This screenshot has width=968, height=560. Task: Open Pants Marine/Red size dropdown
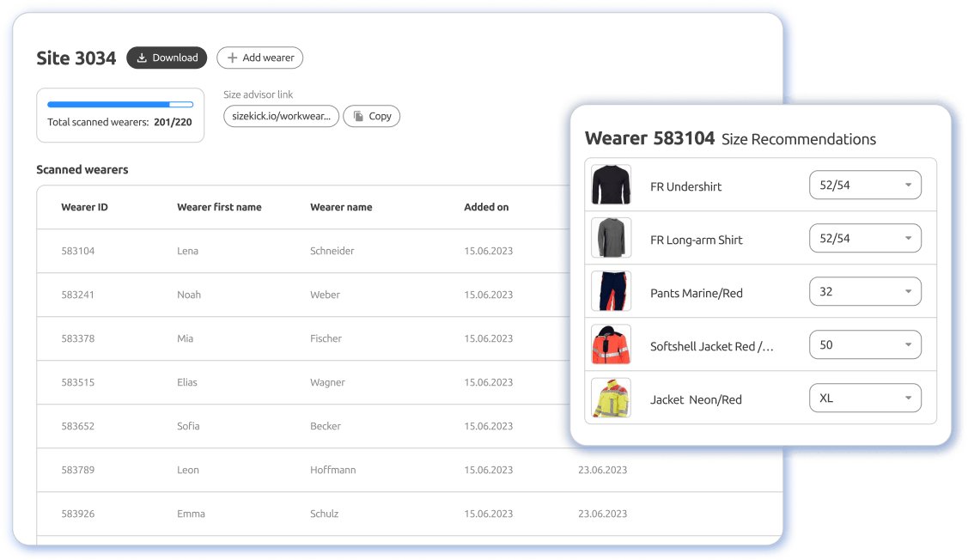pos(865,291)
